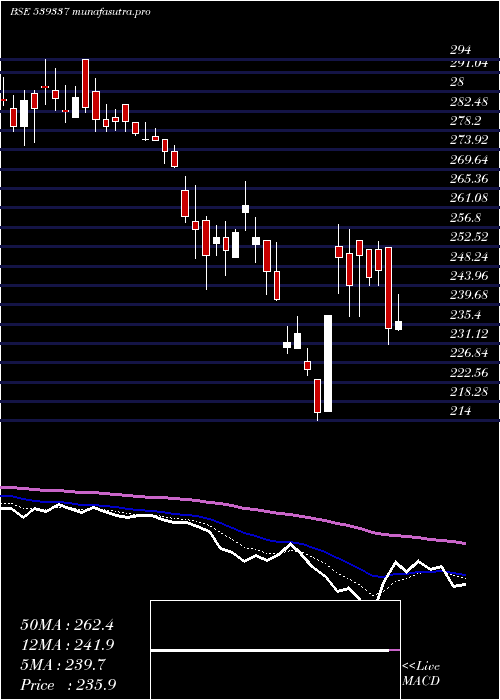500x700 pixels.
Task: Click the tall white candlestick rising from 214
Action: (328, 363)
